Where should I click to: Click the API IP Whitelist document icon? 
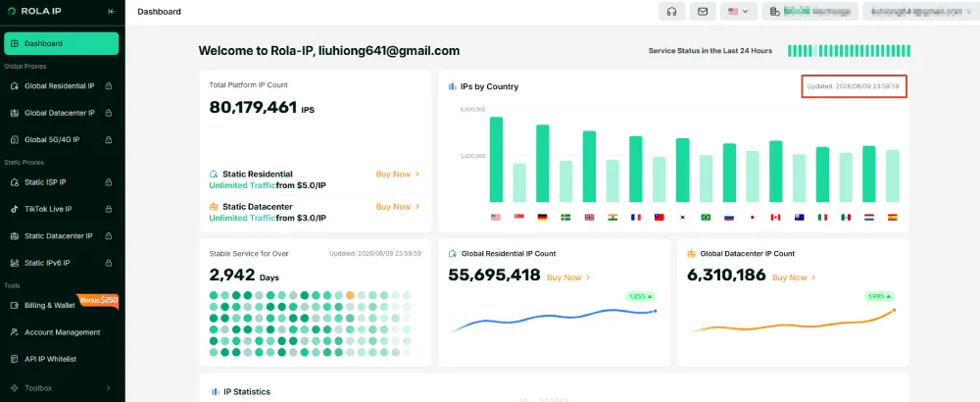point(15,359)
